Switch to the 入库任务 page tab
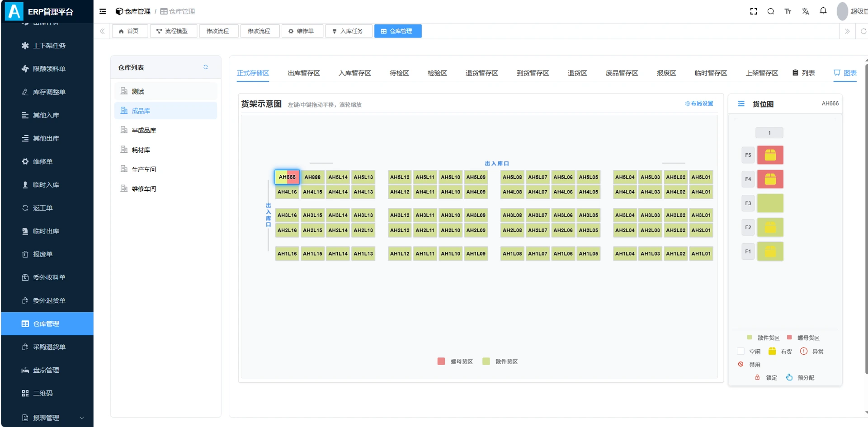Screen dimensions: 868x427 point(348,31)
